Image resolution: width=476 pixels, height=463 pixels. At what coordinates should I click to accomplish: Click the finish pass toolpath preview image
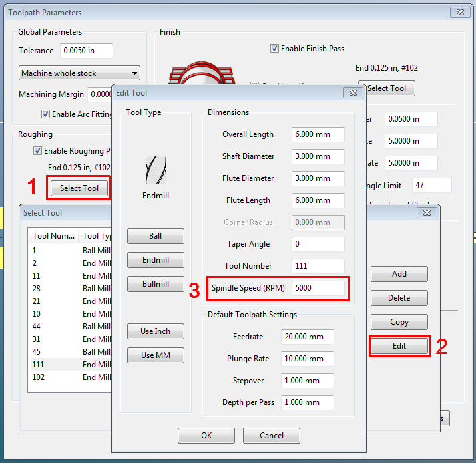tap(202, 73)
